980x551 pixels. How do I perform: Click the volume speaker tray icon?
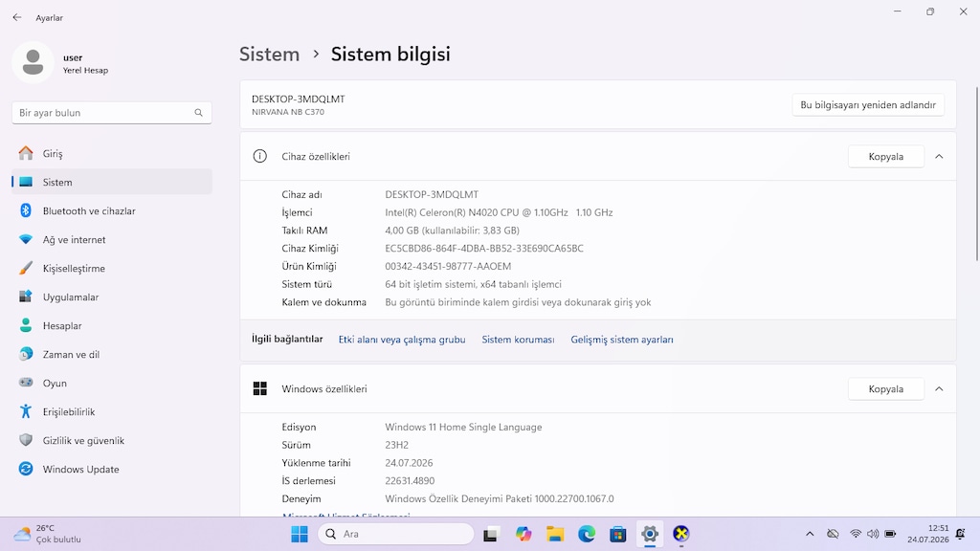click(873, 534)
